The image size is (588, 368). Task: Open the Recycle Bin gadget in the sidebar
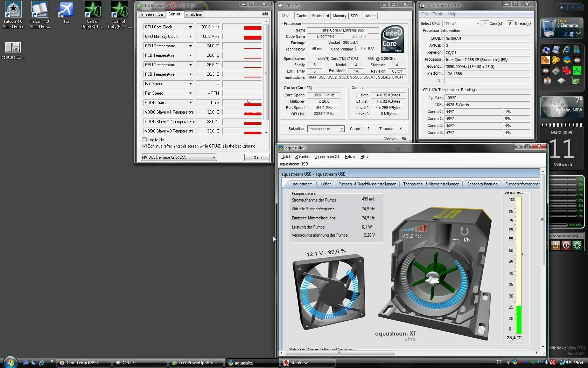[x=561, y=28]
